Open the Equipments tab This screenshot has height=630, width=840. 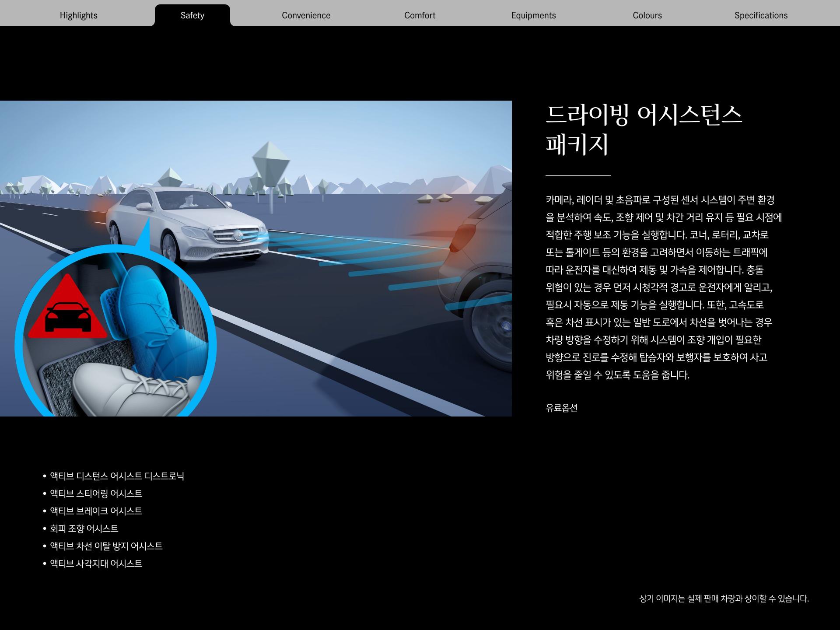(534, 15)
